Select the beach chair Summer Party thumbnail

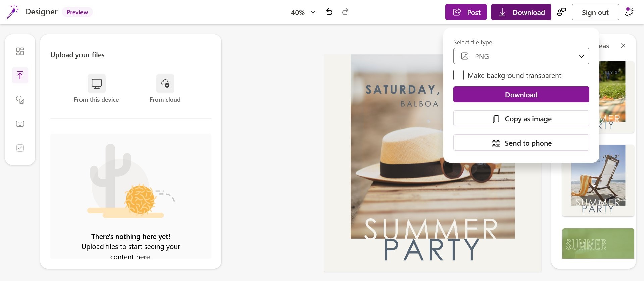pos(598,180)
